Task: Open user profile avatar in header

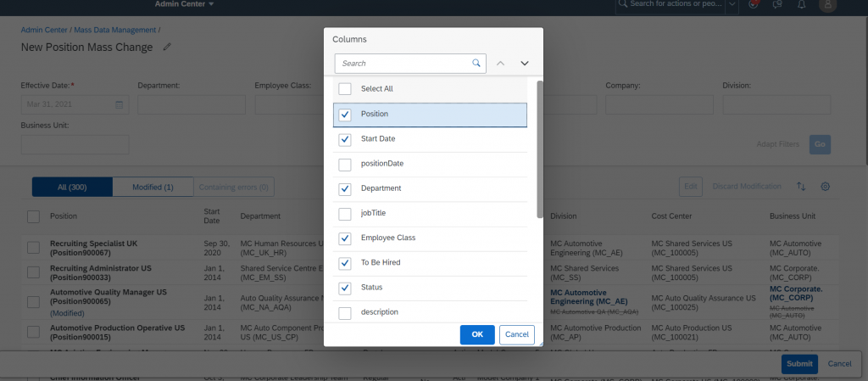Action: [x=827, y=4]
